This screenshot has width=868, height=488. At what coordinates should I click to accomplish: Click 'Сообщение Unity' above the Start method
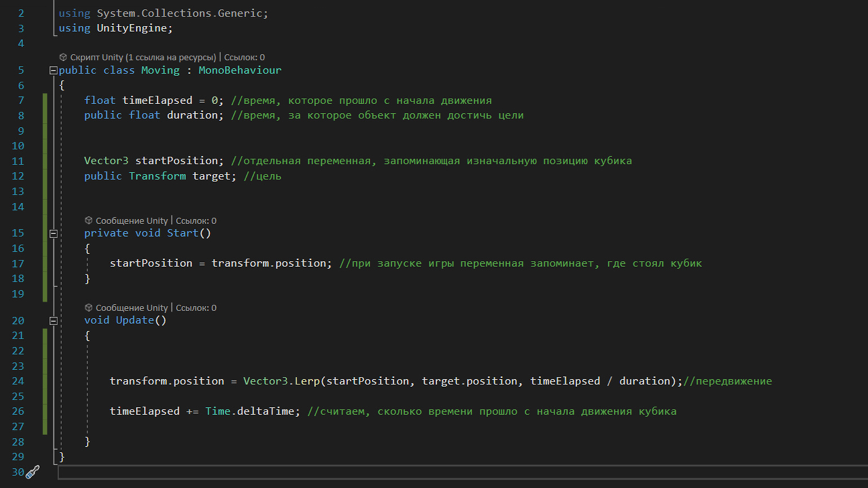click(x=131, y=221)
